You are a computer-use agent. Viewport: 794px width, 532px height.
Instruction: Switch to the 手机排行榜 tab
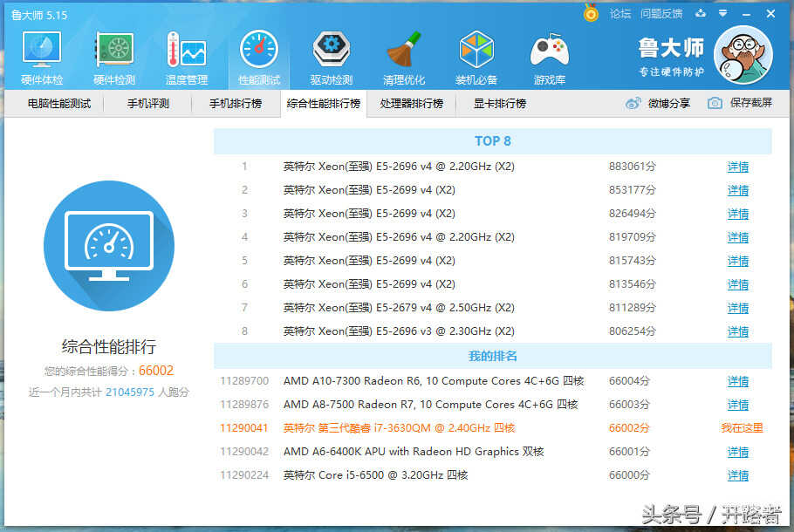point(236,104)
